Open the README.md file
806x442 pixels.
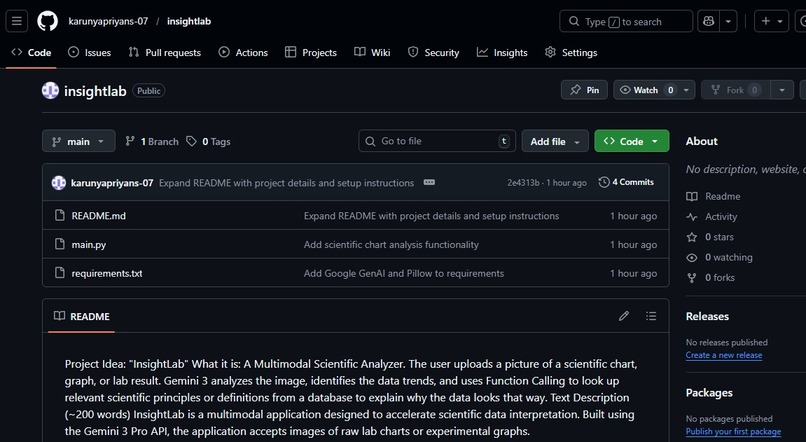coord(98,216)
